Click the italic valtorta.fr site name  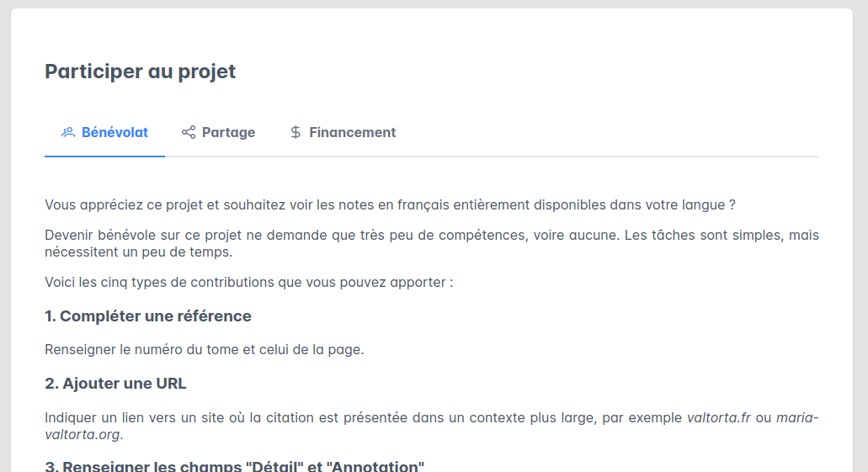click(x=718, y=417)
